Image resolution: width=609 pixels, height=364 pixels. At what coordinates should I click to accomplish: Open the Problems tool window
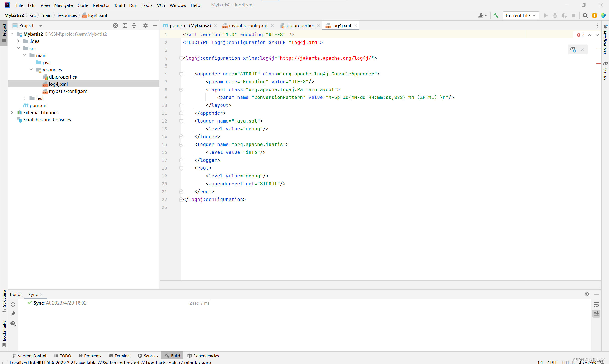point(90,356)
